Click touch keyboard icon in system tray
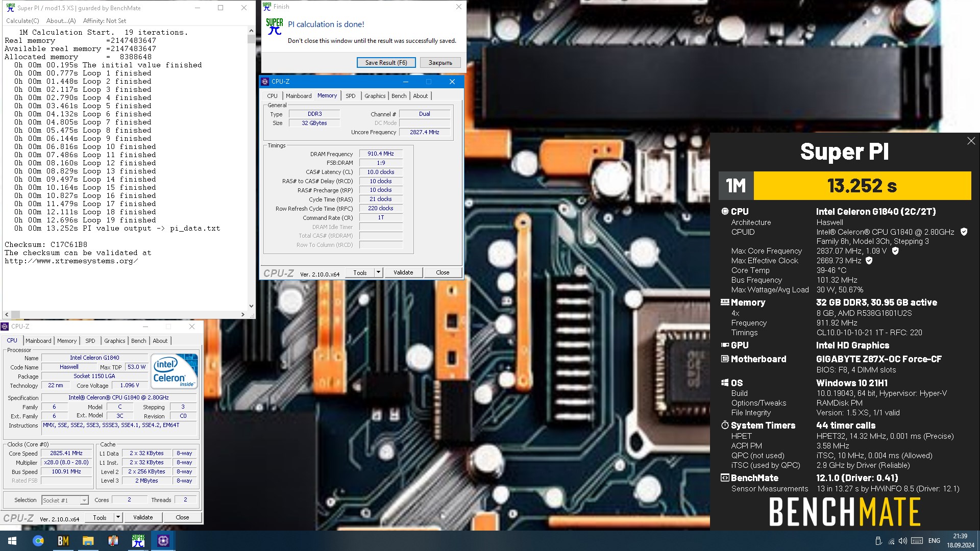Screen dimensions: 980x551 coord(917,541)
